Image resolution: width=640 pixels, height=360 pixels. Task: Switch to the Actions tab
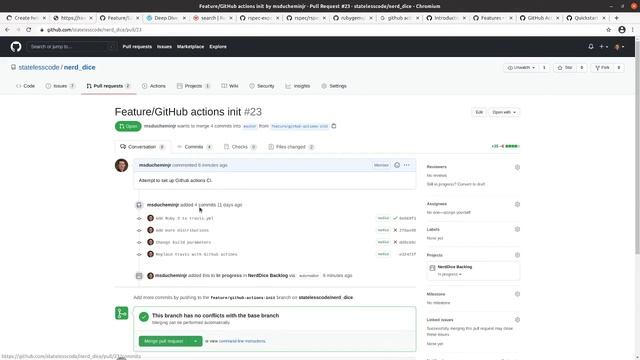click(154, 86)
